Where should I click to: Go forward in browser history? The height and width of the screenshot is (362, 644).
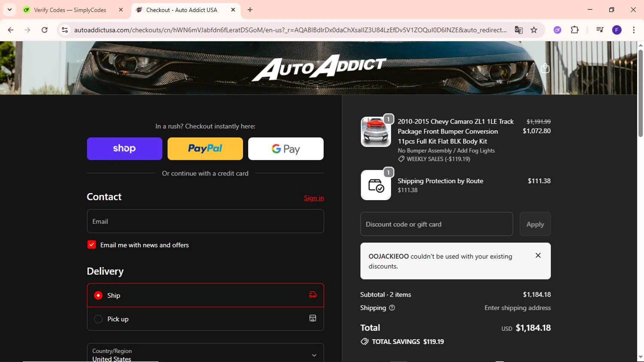(27, 30)
